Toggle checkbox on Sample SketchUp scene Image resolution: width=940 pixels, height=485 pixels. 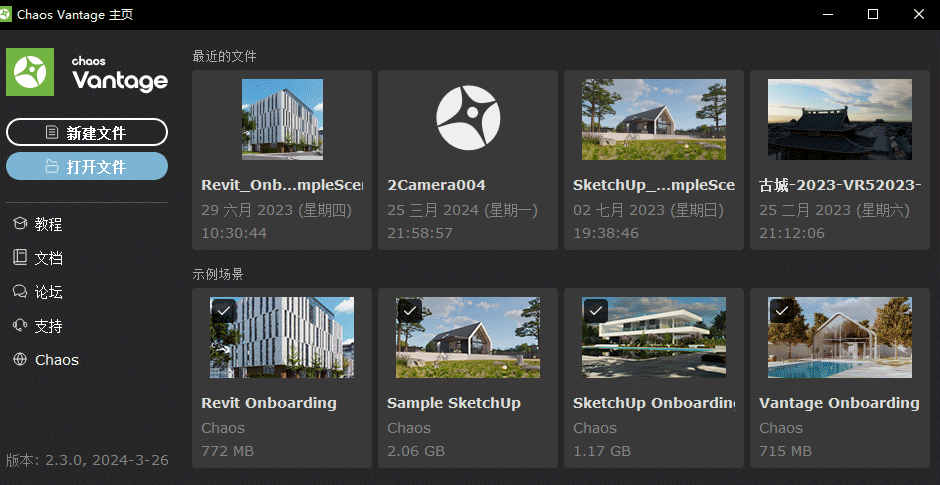click(x=409, y=310)
